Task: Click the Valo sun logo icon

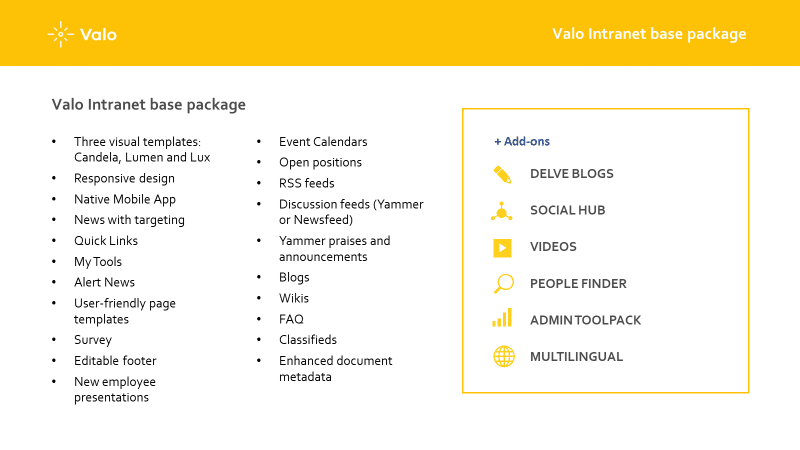Action: coord(61,35)
